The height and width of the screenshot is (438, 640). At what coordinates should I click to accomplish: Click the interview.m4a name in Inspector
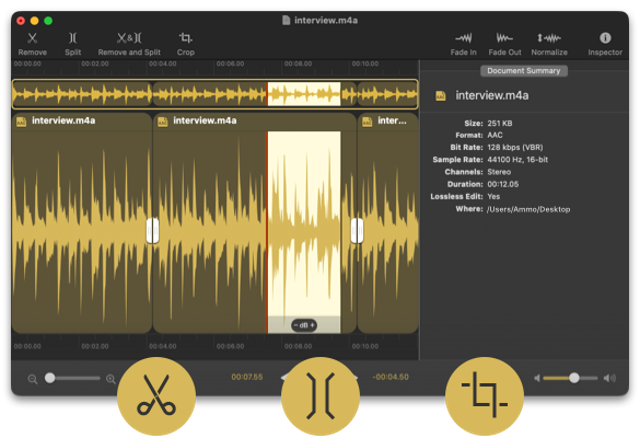click(492, 96)
